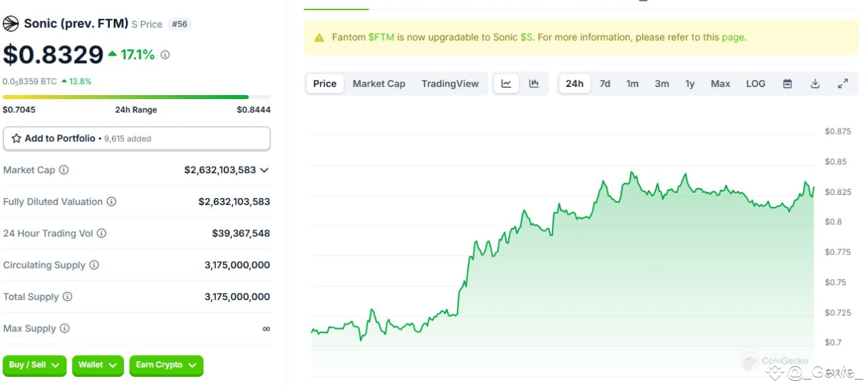
Task: Click Circulating Supply info icon
Action: pyautogui.click(x=94, y=265)
